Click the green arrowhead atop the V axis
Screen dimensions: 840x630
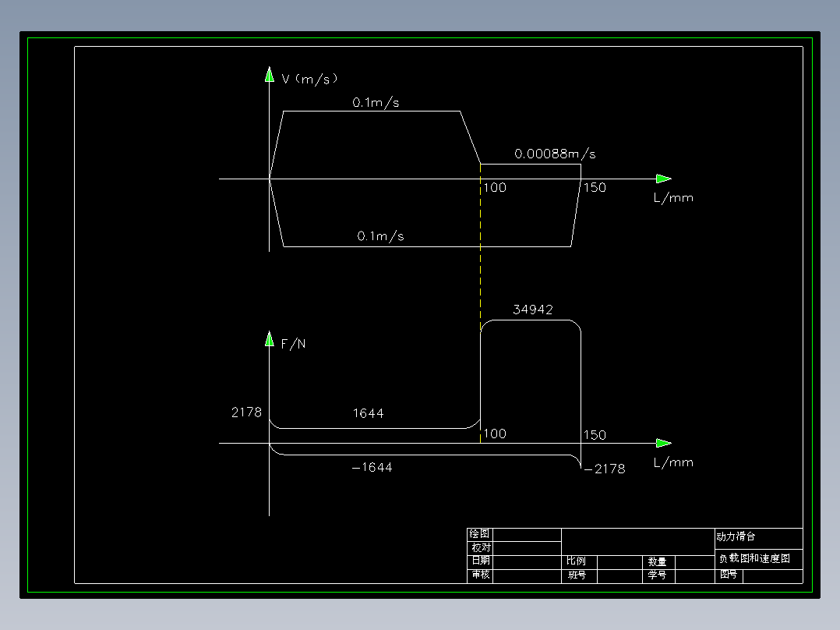click(270, 75)
